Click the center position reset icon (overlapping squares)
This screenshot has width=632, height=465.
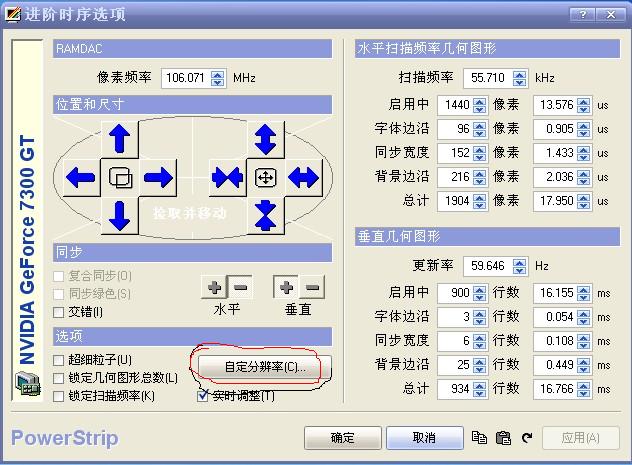coord(120,177)
